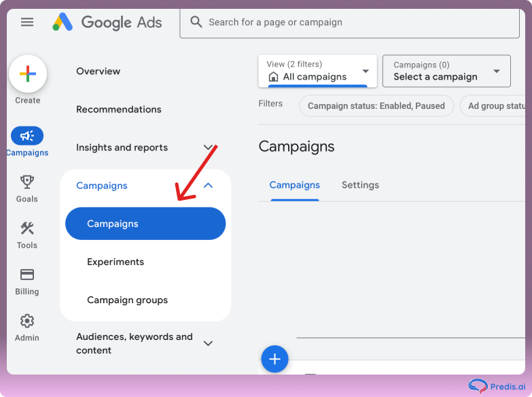Click the house icon beside All campaigns
This screenshot has width=532, height=397.
pos(273,77)
